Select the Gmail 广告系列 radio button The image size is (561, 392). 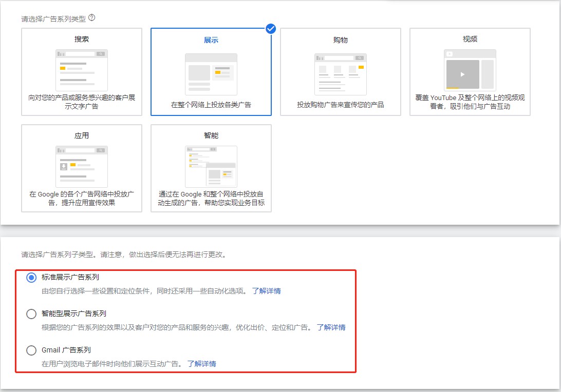point(31,350)
